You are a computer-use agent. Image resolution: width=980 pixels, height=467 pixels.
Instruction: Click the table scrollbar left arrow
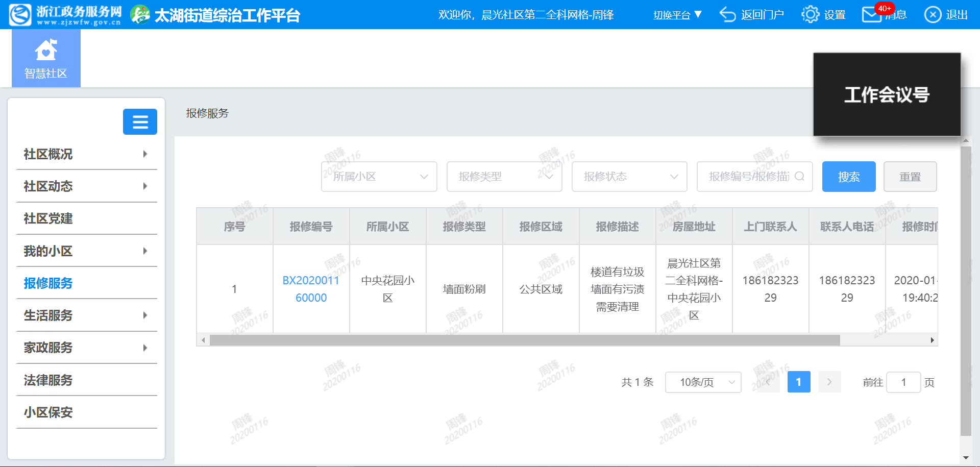(203, 340)
